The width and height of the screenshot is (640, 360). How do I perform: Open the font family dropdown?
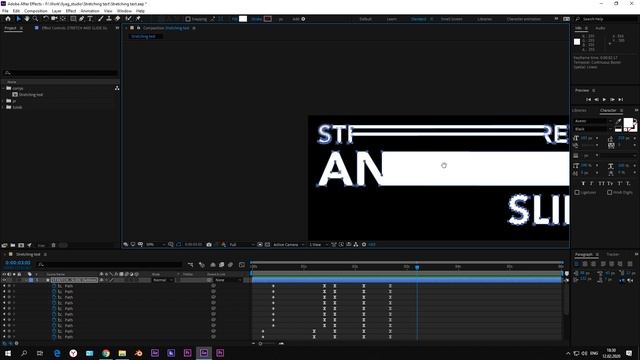click(x=593, y=121)
